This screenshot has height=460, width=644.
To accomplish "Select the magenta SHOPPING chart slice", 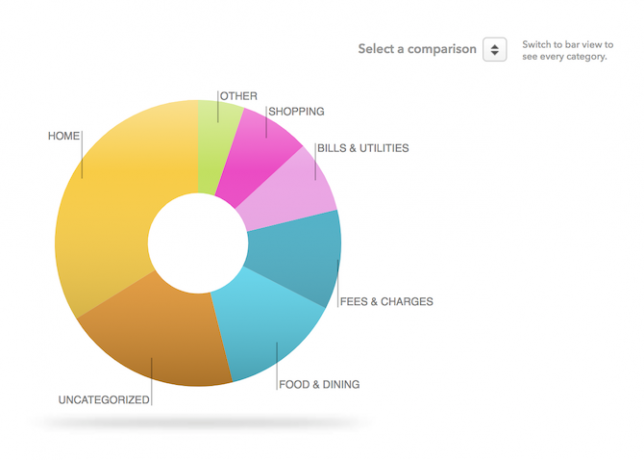I will pos(257,158).
